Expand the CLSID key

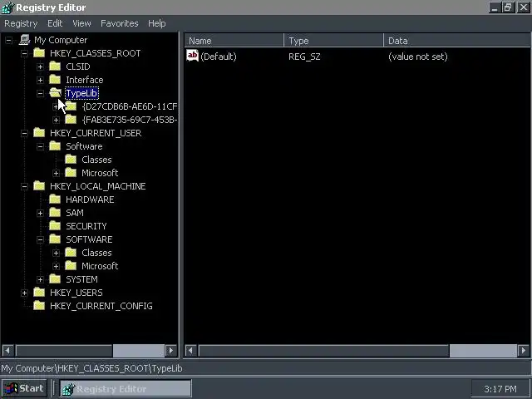point(40,66)
